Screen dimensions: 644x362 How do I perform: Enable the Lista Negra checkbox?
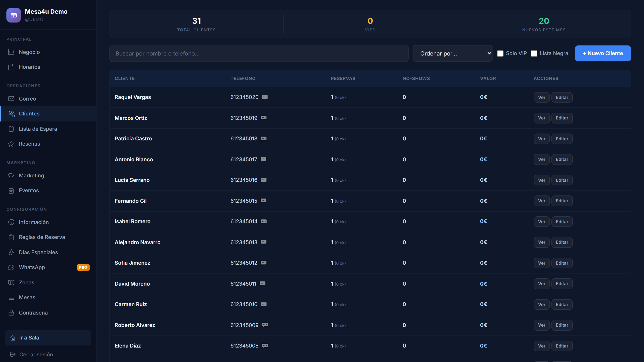534,53
